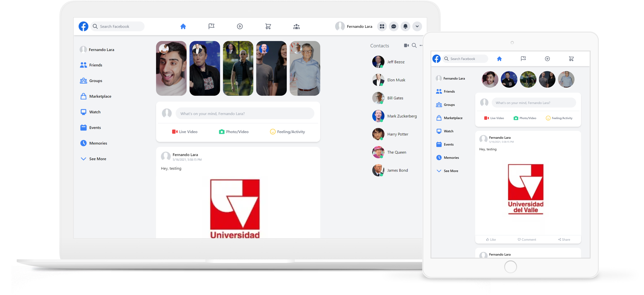
Task: Click the Marketplace cart icon in laptop navbar
Action: click(x=268, y=26)
